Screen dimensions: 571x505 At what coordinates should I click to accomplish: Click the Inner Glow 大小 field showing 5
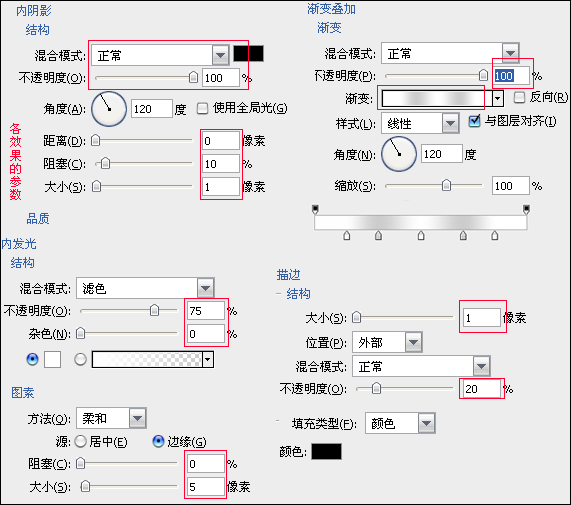(x=206, y=487)
